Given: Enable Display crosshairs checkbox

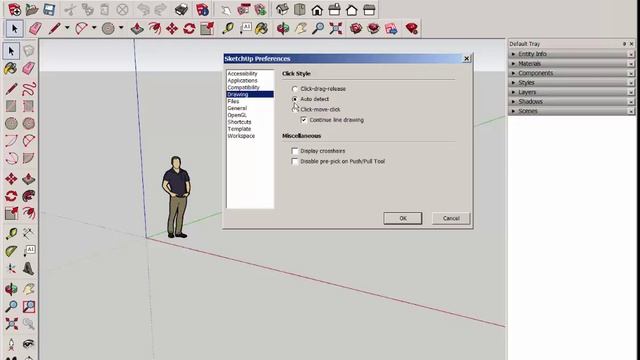Looking at the screenshot, I should [x=295, y=151].
